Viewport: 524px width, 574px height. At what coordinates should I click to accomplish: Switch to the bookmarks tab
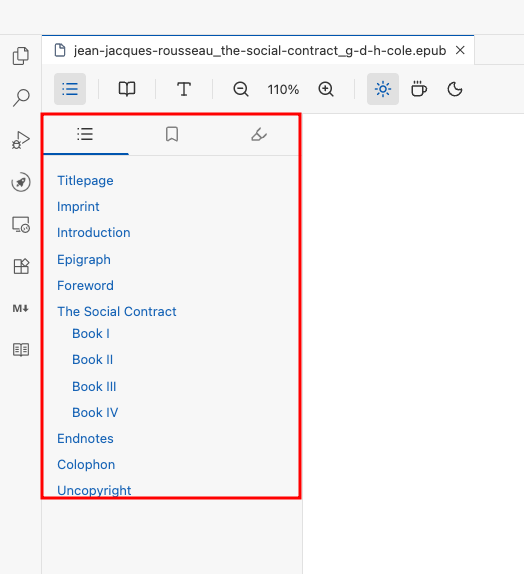172,134
